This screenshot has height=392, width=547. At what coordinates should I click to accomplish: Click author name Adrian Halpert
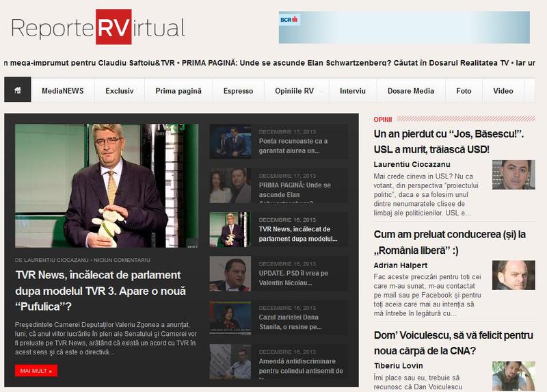pyautogui.click(x=401, y=265)
